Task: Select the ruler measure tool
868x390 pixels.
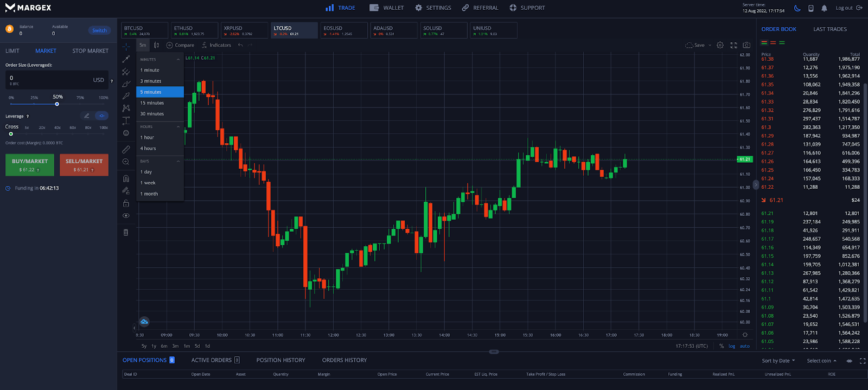Action: click(126, 149)
